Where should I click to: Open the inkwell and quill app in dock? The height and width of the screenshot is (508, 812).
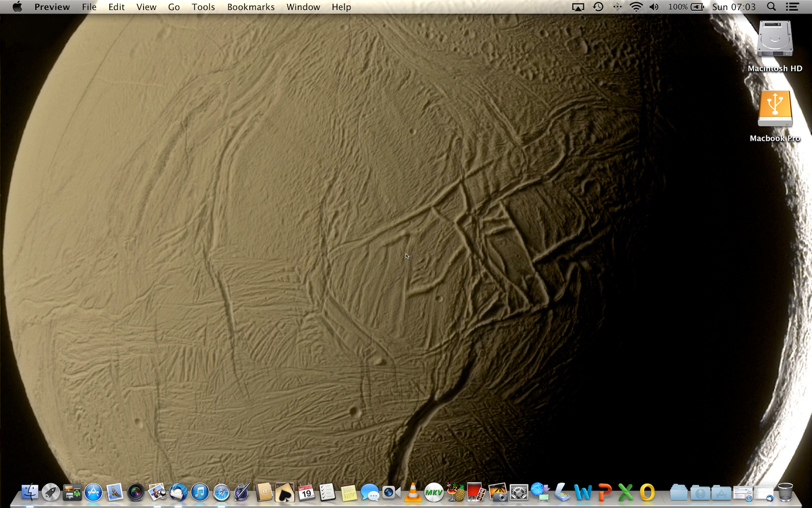tap(242, 493)
